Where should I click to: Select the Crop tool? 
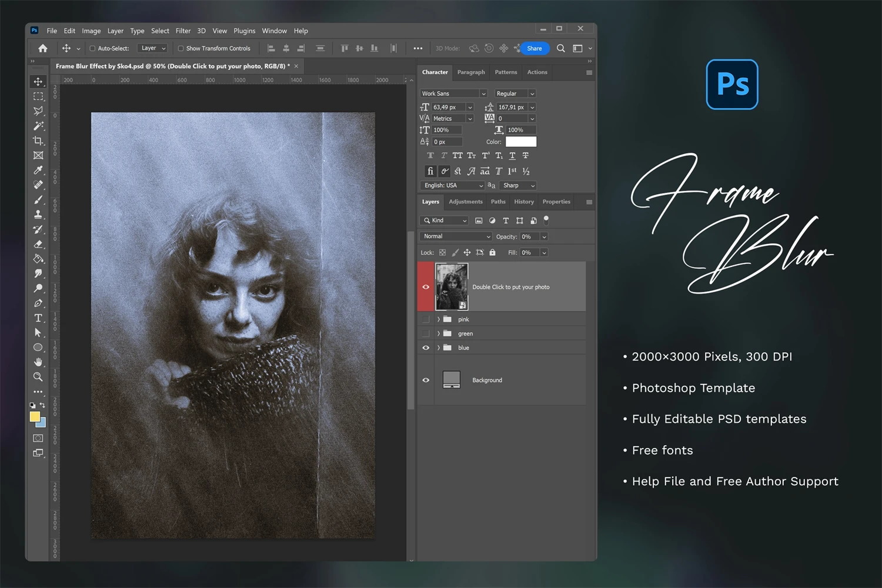(x=38, y=141)
